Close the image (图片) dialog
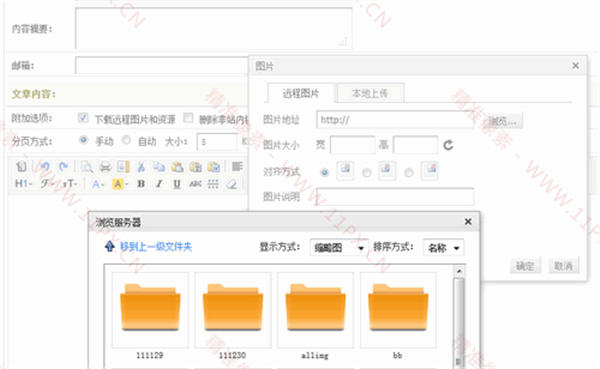600x369 pixels. [x=575, y=66]
